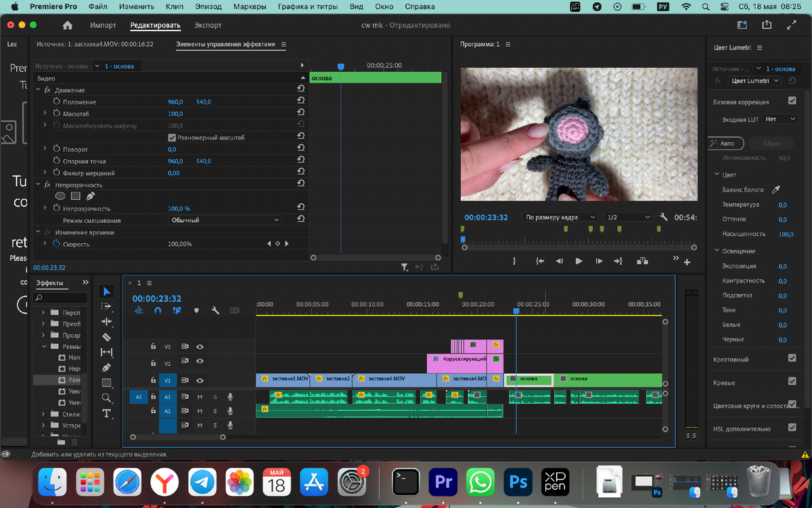Click the Температура value field

pyautogui.click(x=782, y=205)
